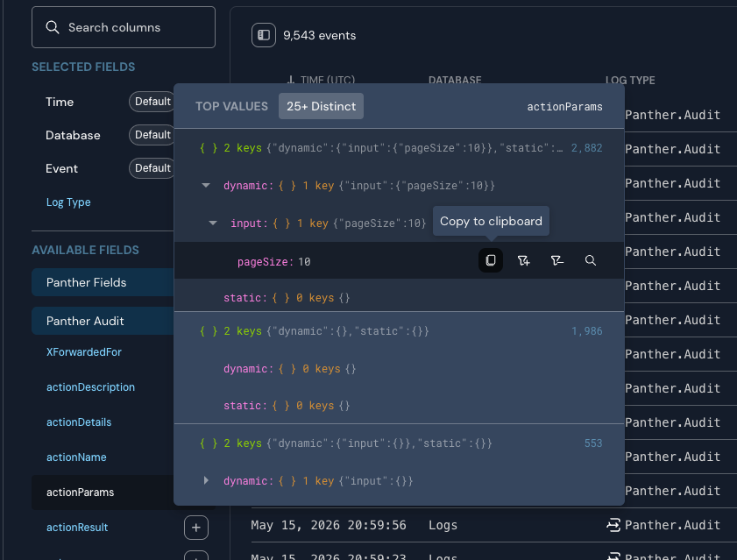Select the actionName field

[76, 457]
